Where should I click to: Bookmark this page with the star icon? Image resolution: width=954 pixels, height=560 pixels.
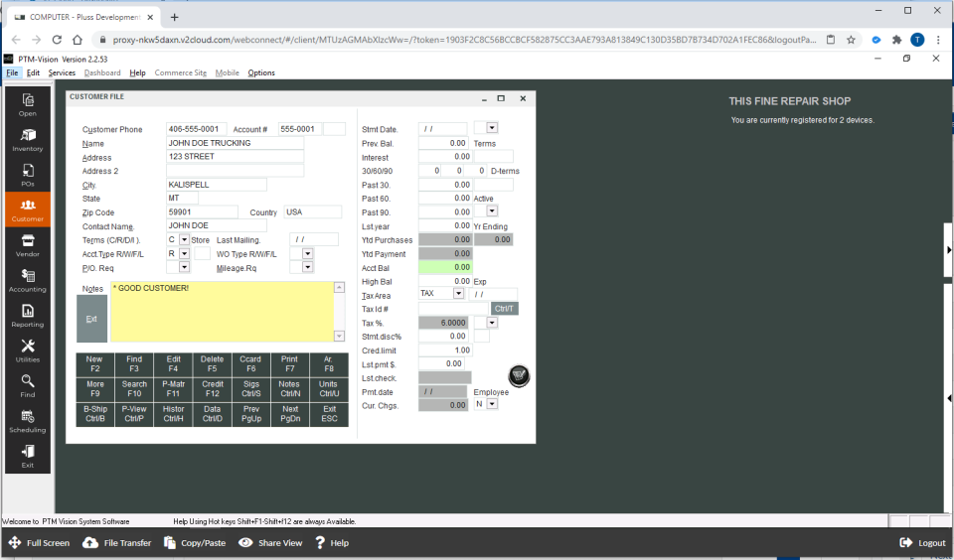click(851, 40)
